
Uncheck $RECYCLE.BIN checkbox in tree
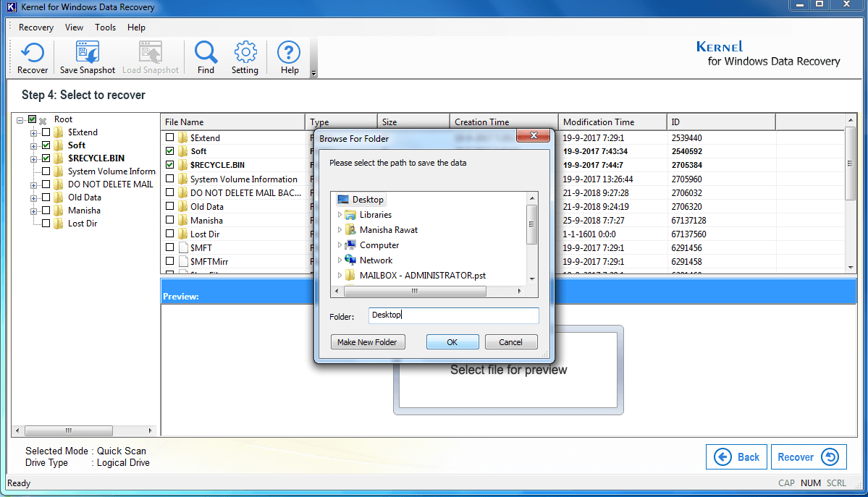[46, 158]
